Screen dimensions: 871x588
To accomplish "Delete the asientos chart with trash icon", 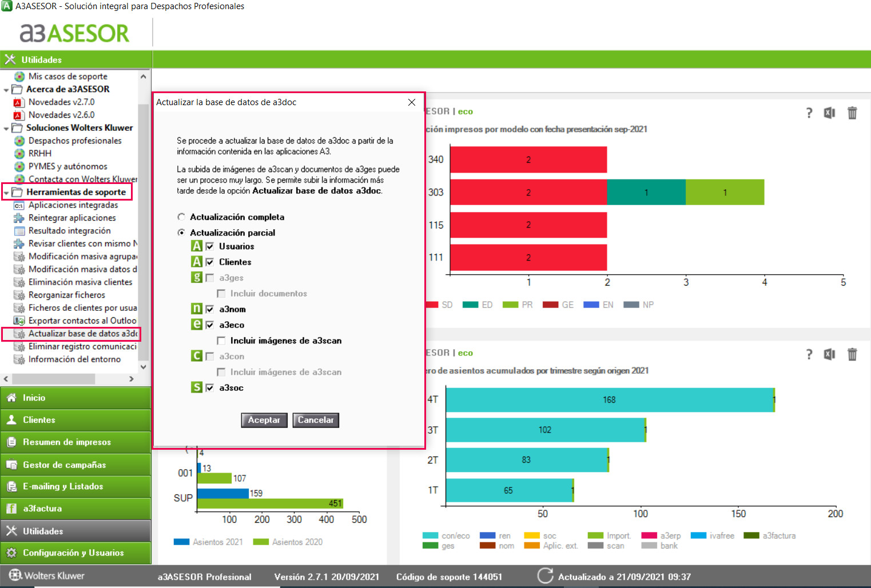I will click(x=852, y=354).
